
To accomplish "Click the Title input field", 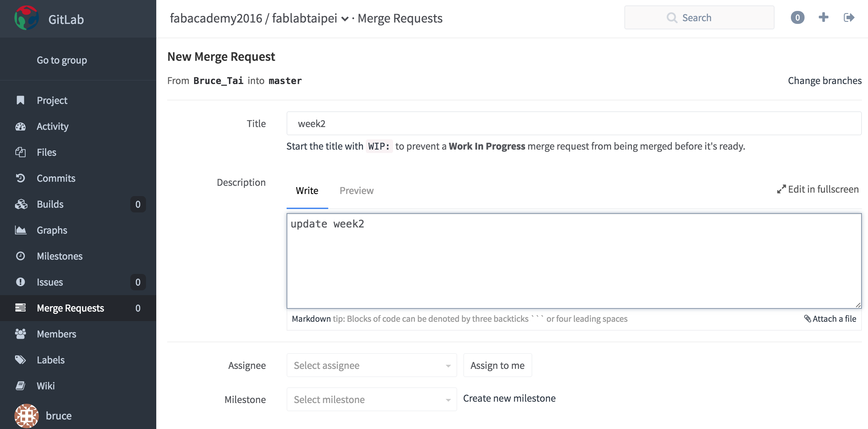I will point(574,123).
